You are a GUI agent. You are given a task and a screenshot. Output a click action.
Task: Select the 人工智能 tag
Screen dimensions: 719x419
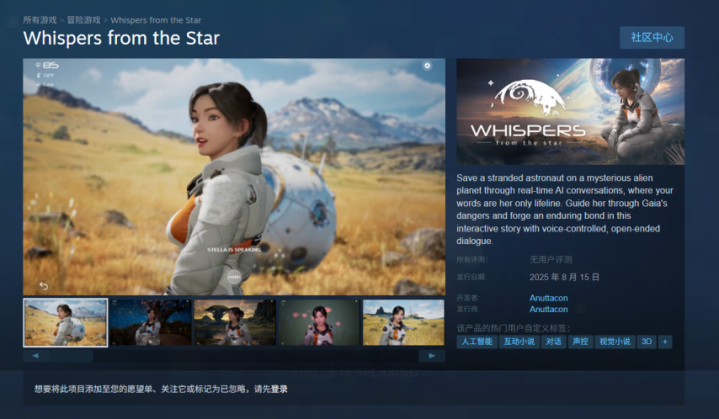tap(477, 342)
